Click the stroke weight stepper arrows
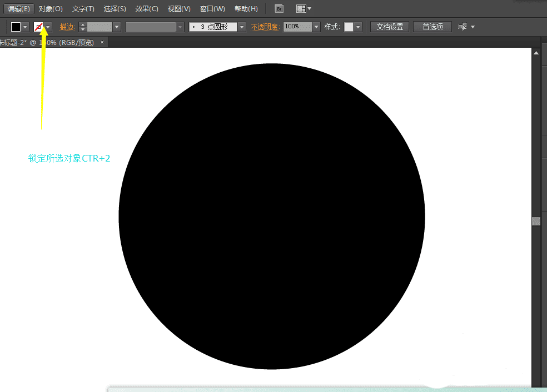This screenshot has width=547, height=392. coord(83,27)
